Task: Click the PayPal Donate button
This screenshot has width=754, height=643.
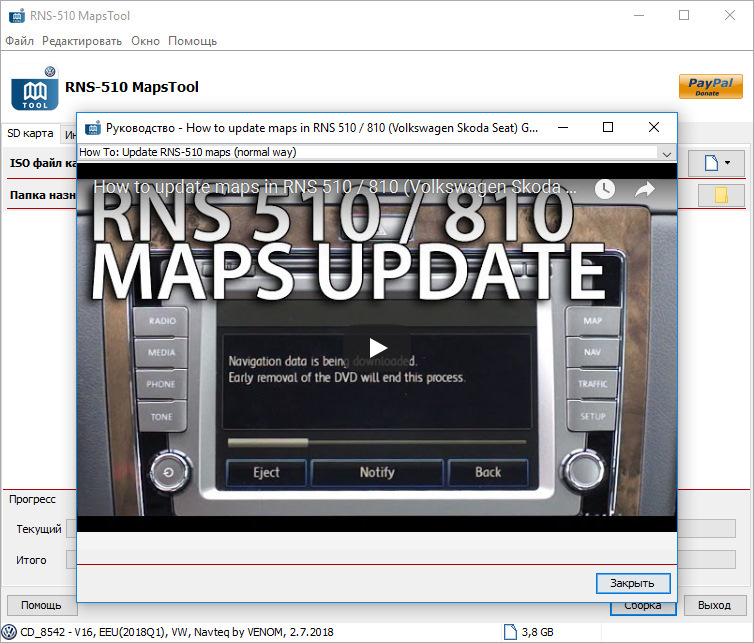Action: [x=710, y=87]
